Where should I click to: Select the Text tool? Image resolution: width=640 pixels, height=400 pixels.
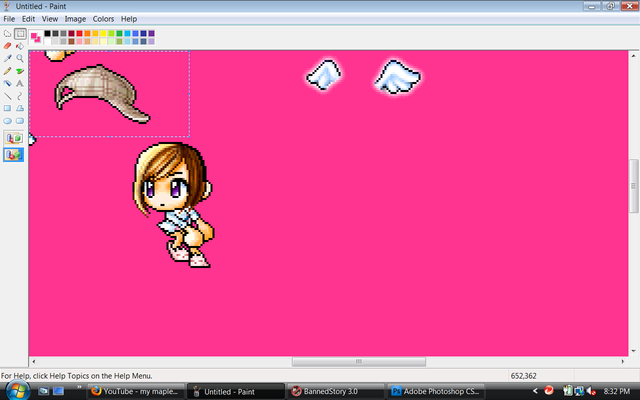[x=20, y=83]
